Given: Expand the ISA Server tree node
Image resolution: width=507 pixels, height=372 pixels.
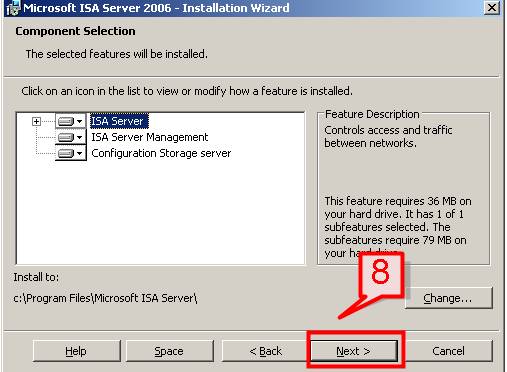Looking at the screenshot, I should pos(36,121).
